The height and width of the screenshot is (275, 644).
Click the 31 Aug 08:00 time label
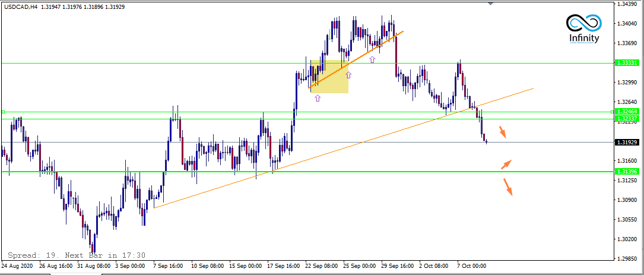coord(94,266)
